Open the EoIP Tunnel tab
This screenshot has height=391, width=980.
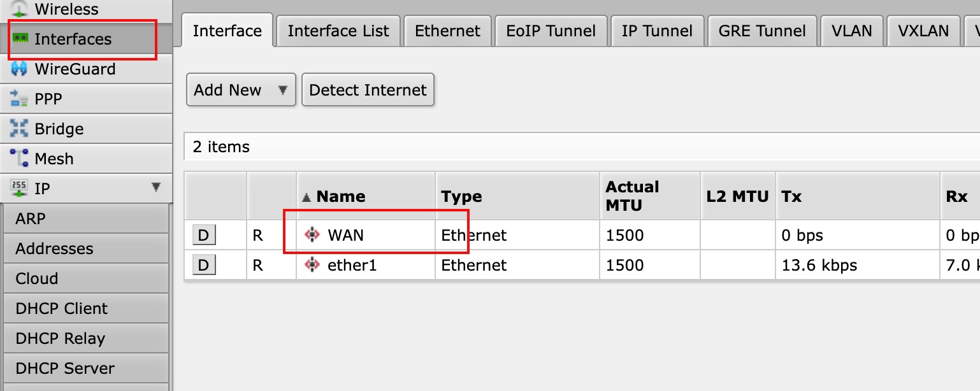coord(551,31)
